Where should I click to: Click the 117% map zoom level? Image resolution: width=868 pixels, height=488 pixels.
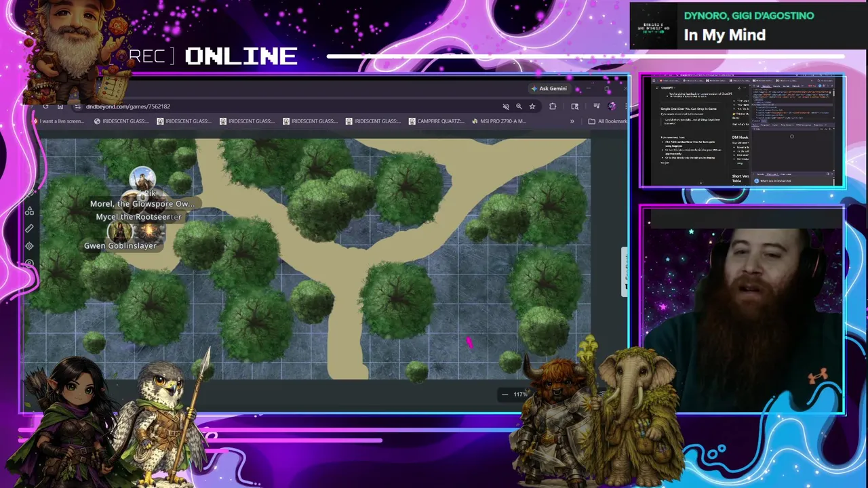520,394
